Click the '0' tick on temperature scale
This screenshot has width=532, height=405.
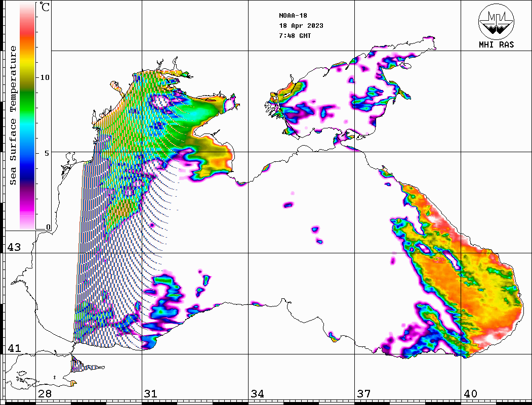tap(48, 227)
